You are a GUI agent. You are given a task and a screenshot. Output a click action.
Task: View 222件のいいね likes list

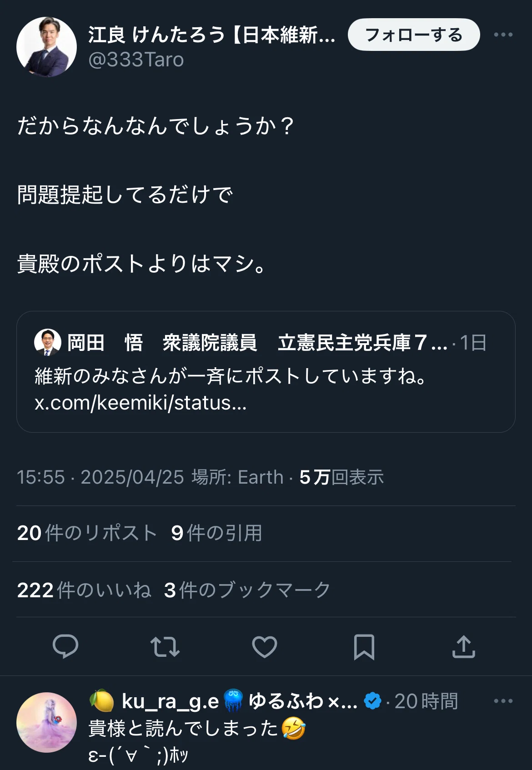(84, 590)
